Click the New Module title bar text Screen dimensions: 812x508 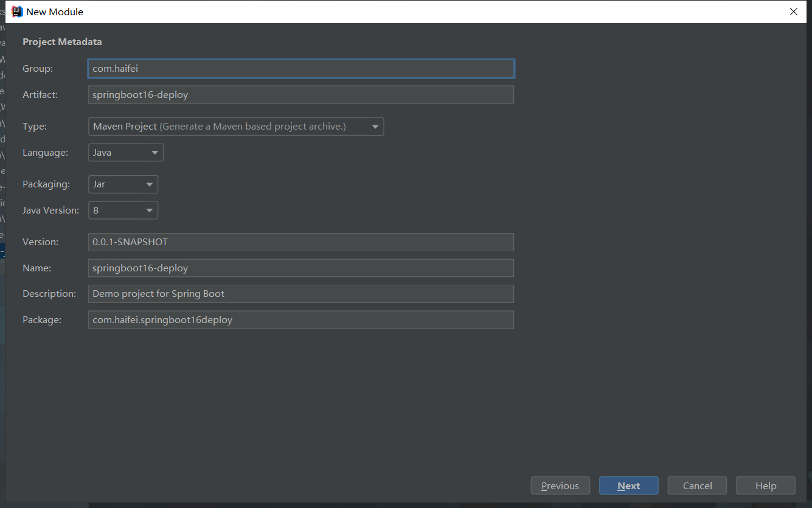click(x=55, y=12)
